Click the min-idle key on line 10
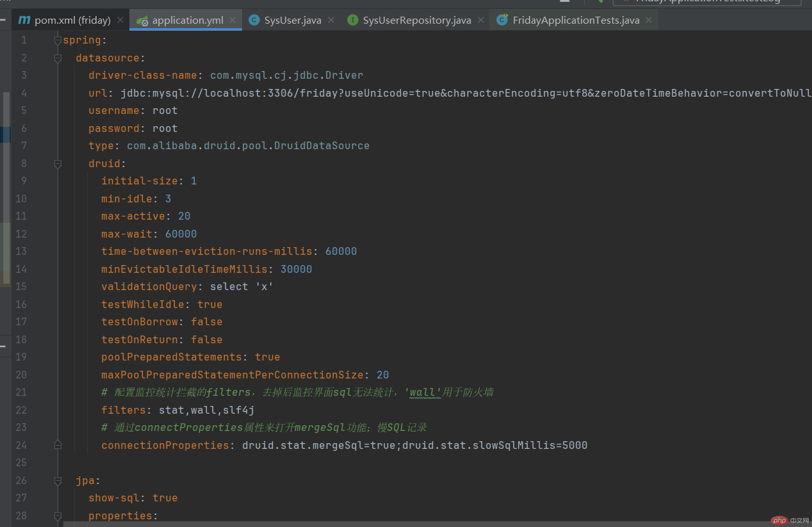This screenshot has height=527, width=812. point(127,199)
